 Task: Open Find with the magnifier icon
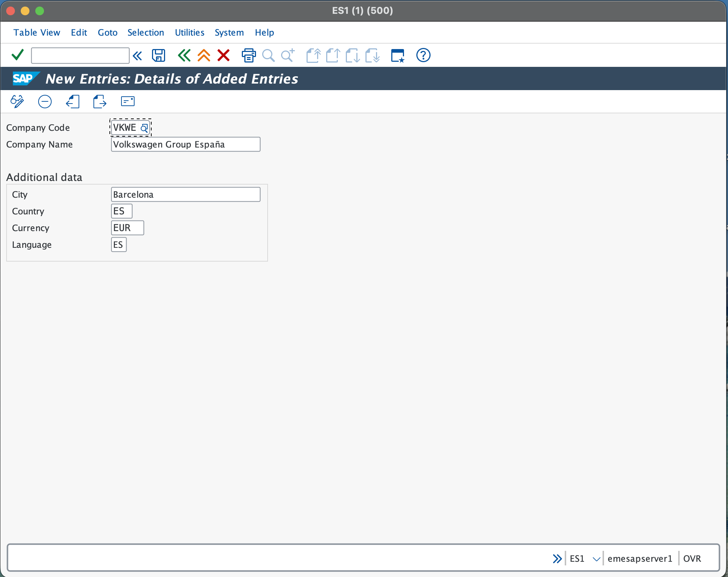[268, 56]
